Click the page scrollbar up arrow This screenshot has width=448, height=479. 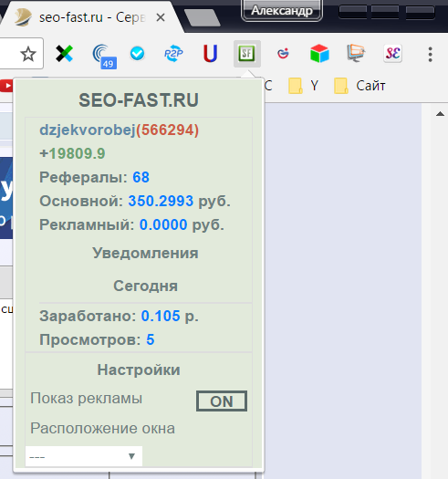pos(440,114)
